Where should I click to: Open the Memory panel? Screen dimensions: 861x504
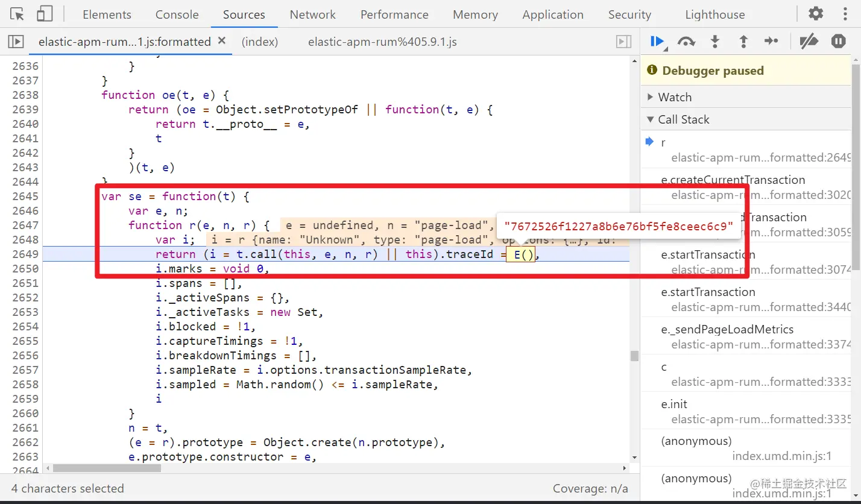475,14
